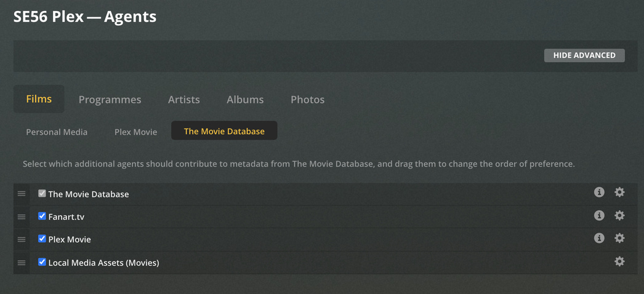Viewport: 644px width, 294px height.
Task: Select the Plex Movie sub-tab
Action: point(135,132)
